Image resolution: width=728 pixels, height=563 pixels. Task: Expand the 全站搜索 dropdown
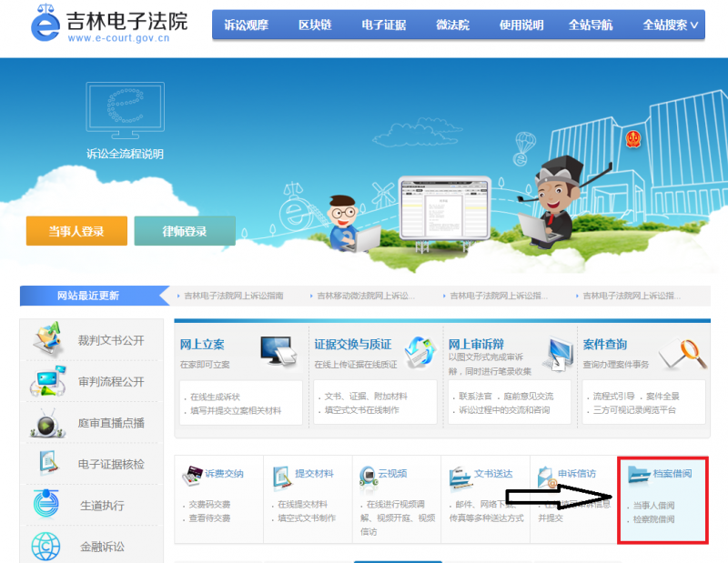[x=671, y=25]
